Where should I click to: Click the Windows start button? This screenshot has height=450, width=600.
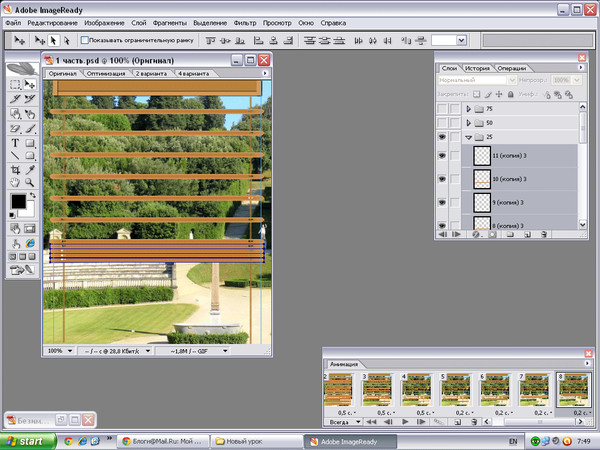[x=28, y=441]
